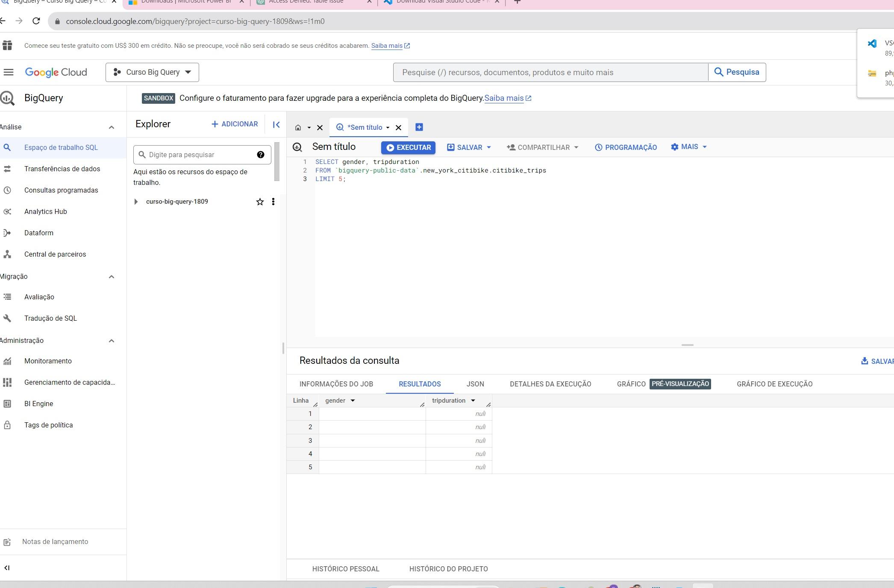This screenshot has height=588, width=894.
Task: Open the SALVAR dropdown in query toolbar
Action: (469, 147)
